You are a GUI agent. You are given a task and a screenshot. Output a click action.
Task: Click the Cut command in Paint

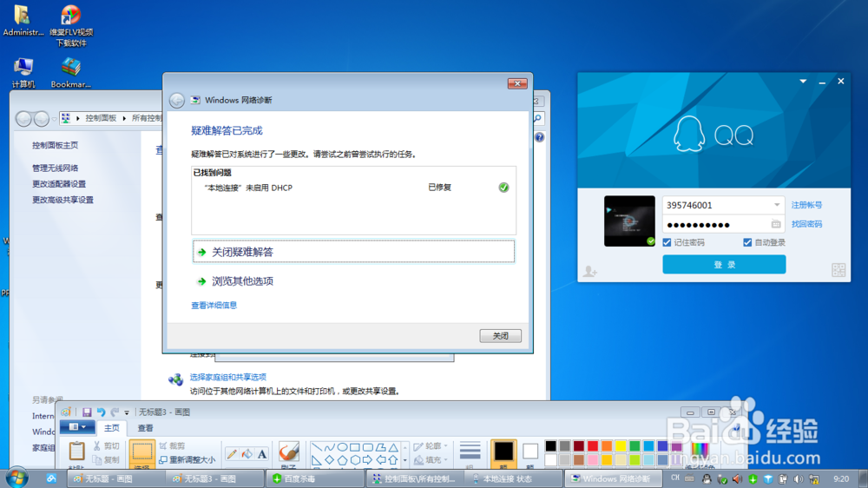(106, 446)
